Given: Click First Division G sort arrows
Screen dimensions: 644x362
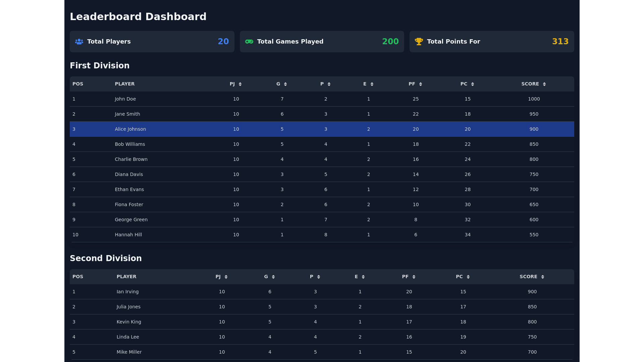Looking at the screenshot, I should coord(285,84).
